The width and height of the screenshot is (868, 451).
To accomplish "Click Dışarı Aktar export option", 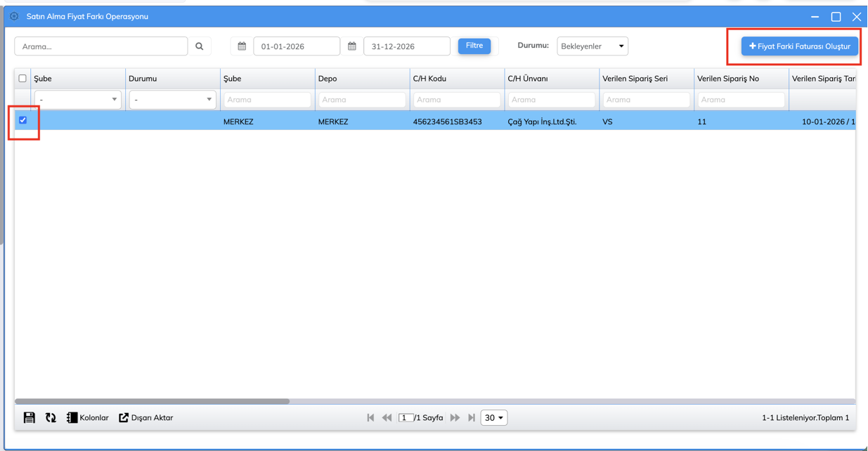I will pos(146,418).
